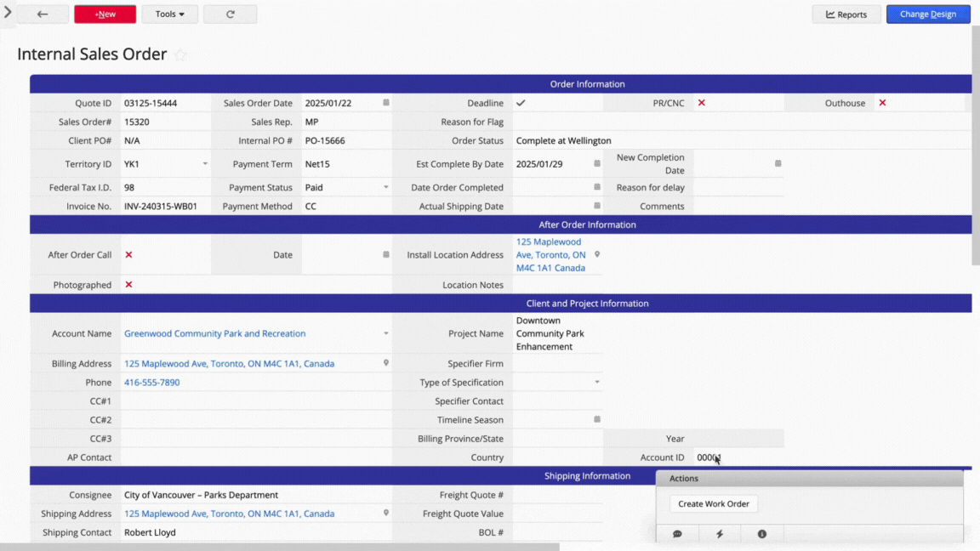This screenshot has height=551, width=980.
Task: Click the refresh icon in toolbar
Action: click(231, 14)
